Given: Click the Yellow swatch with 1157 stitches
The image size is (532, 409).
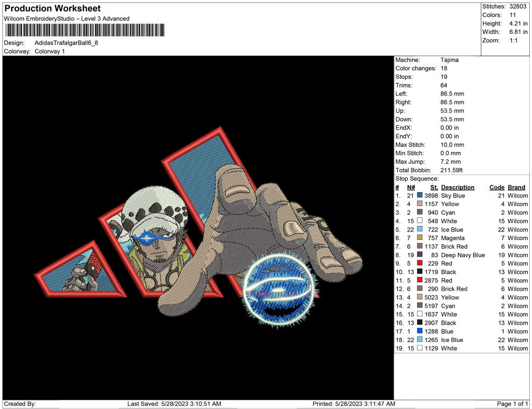Looking at the screenshot, I should (x=420, y=203).
